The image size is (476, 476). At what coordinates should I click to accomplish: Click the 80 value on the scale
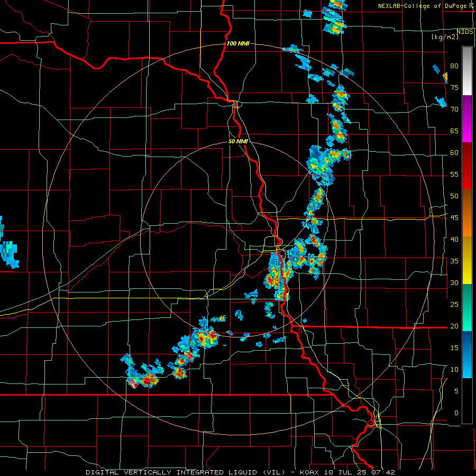coord(454,66)
